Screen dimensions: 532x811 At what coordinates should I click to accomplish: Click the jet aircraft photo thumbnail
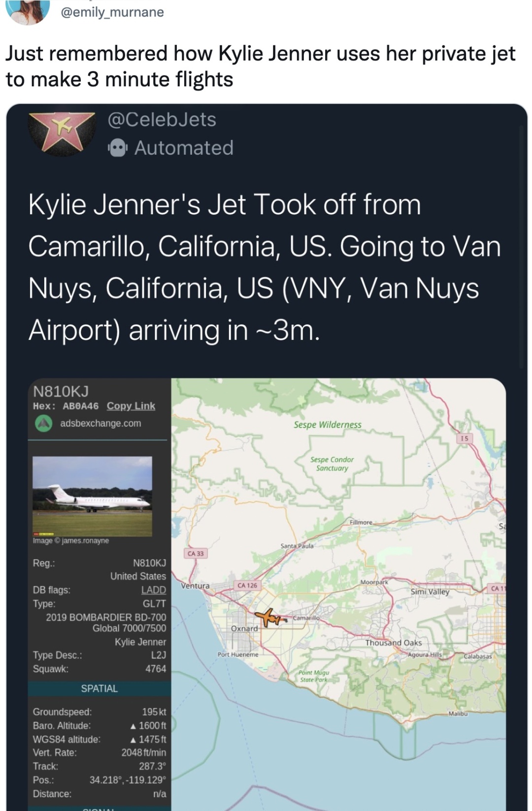(92, 496)
